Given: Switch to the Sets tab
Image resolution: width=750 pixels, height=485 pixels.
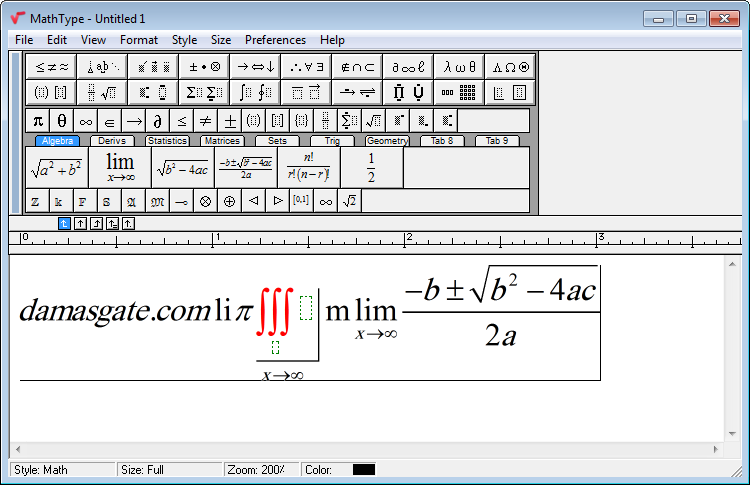Looking at the screenshot, I should click(x=277, y=141).
